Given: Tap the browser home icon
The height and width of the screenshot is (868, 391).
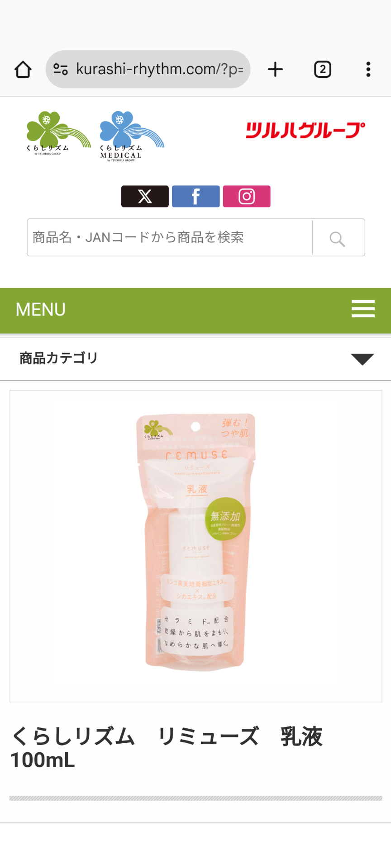Looking at the screenshot, I should click(23, 70).
